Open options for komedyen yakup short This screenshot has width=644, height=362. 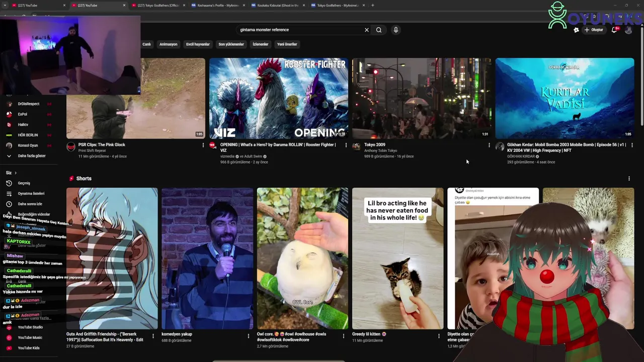(249, 336)
